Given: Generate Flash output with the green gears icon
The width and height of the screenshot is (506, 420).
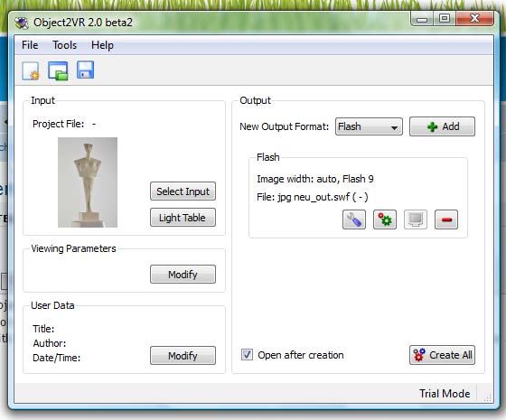Looking at the screenshot, I should [385, 219].
